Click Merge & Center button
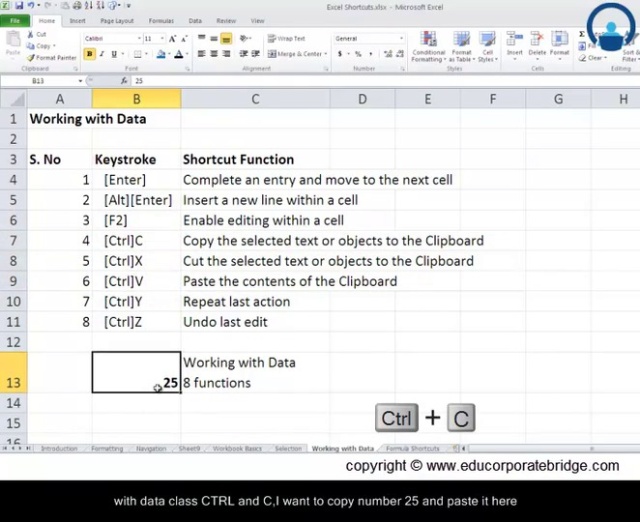The height and width of the screenshot is (522, 640). tap(296, 54)
